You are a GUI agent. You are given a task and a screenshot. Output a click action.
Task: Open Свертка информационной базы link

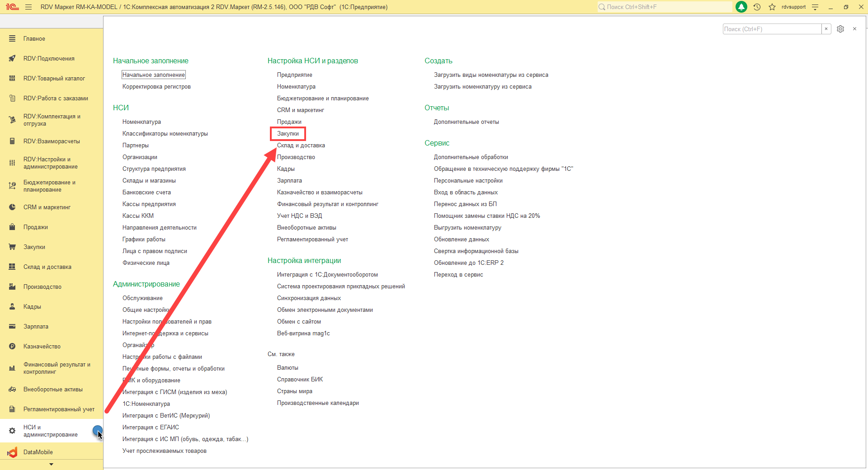tap(476, 251)
